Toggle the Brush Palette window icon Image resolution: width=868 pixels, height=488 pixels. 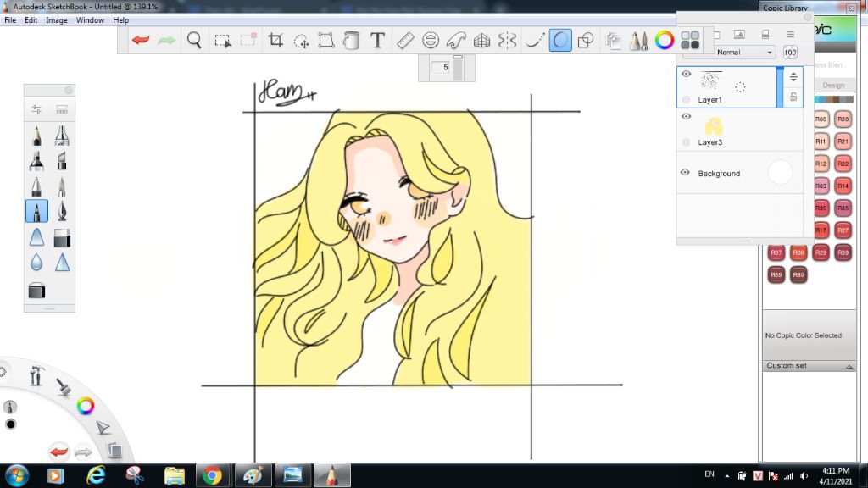639,40
